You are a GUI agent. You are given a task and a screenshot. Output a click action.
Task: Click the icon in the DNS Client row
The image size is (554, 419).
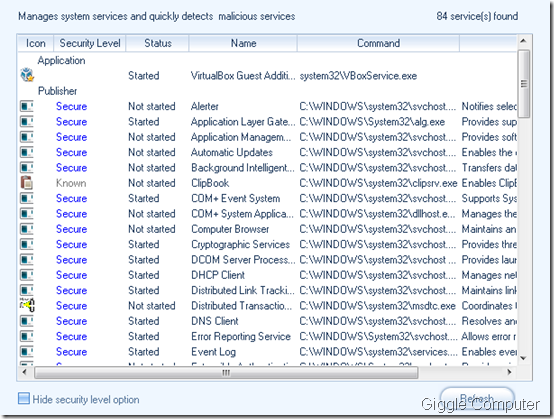(x=26, y=321)
